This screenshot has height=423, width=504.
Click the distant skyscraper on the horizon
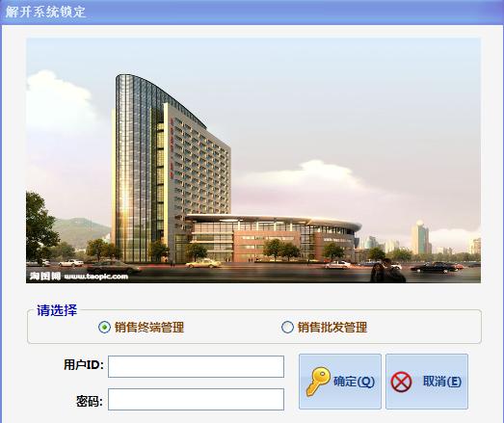pos(420,237)
